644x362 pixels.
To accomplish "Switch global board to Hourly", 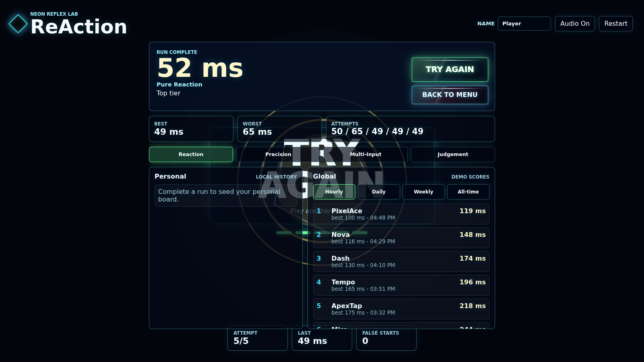I will point(334,192).
